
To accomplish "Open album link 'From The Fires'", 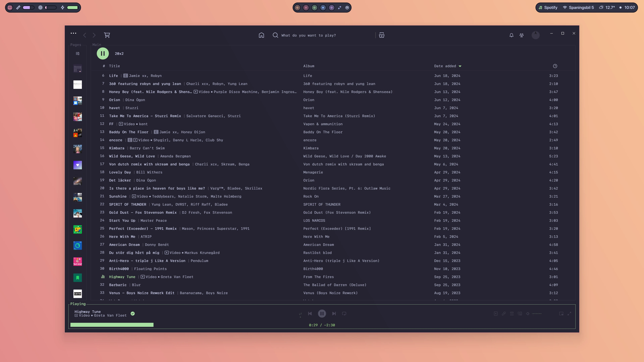I will click(x=318, y=277).
